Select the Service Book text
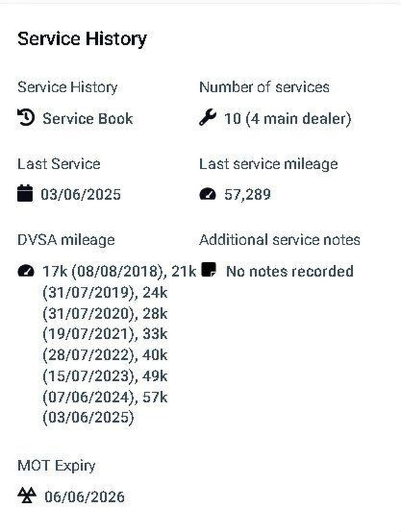 (88, 119)
